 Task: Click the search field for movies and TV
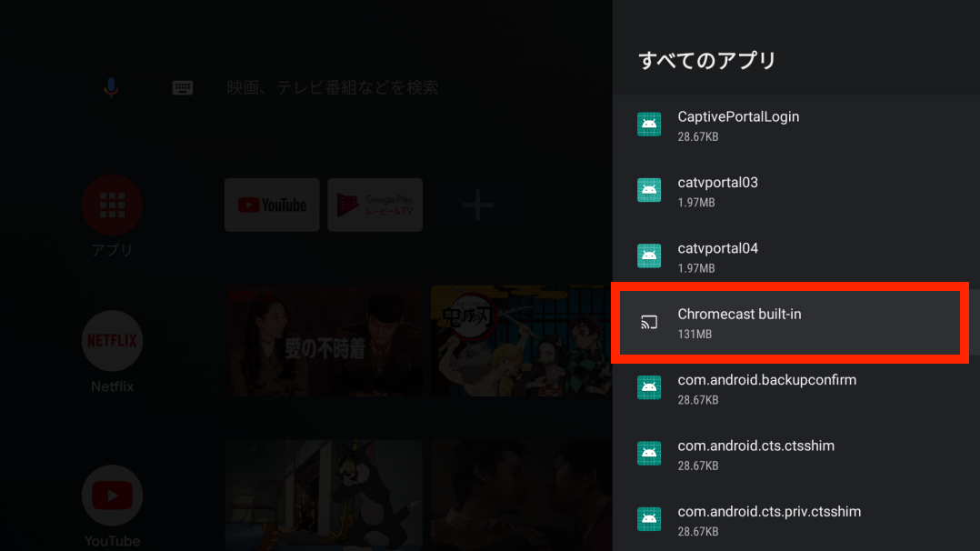333,87
